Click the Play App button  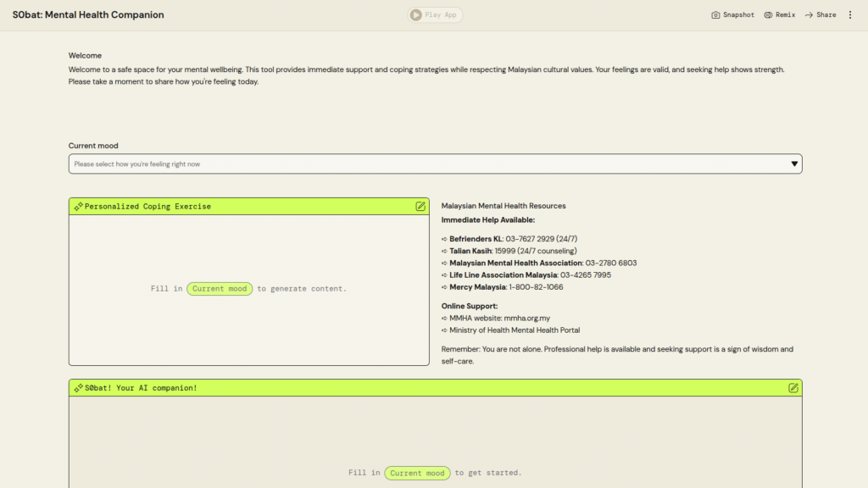435,14
